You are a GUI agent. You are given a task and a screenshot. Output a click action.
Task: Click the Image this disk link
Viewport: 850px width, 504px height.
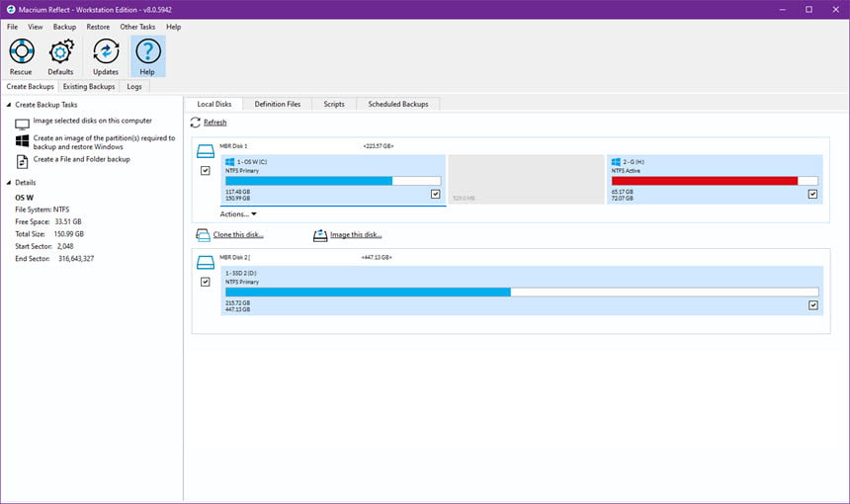pyautogui.click(x=356, y=234)
